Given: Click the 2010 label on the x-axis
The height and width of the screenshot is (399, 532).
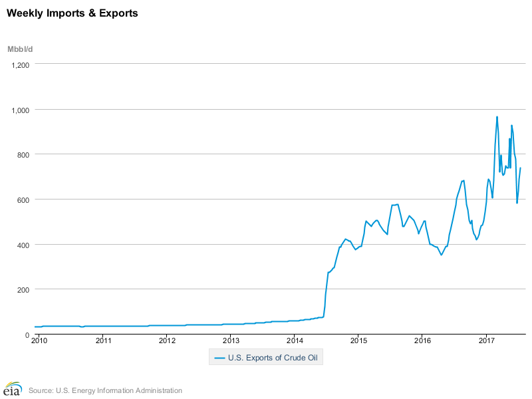Looking at the screenshot, I should pyautogui.click(x=39, y=340).
